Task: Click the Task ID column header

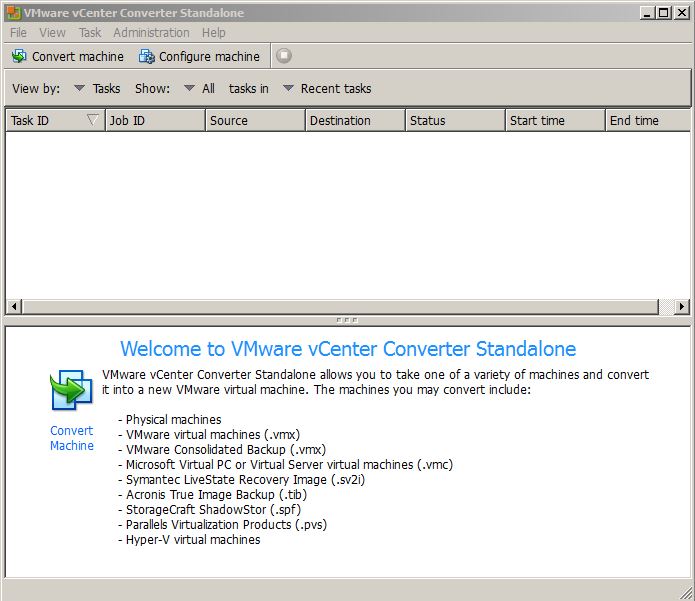Action: click(55, 121)
